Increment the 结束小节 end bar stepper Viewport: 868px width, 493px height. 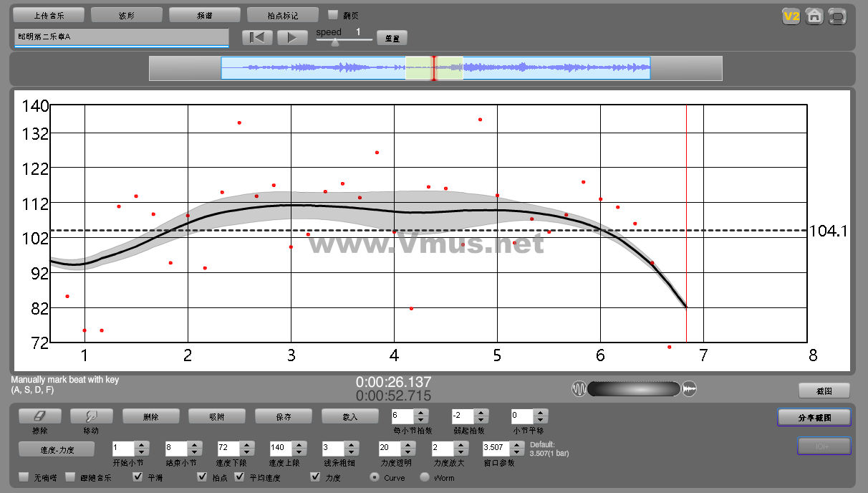pos(194,444)
